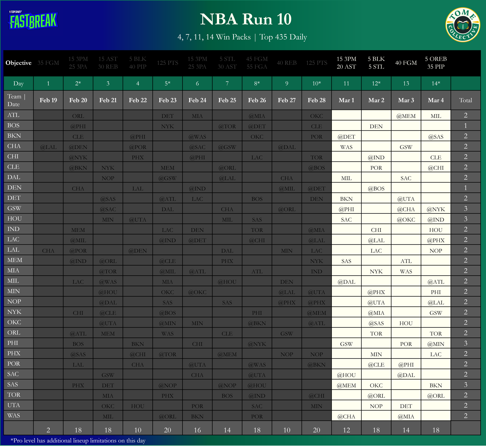Click WAS's @CHA game on Mar 1
Screen dimensions: 486x448
point(346,416)
